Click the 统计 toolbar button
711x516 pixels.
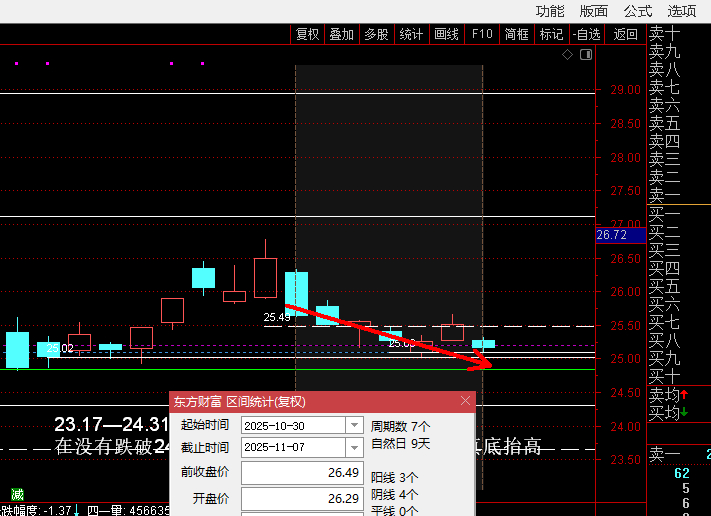coord(412,34)
